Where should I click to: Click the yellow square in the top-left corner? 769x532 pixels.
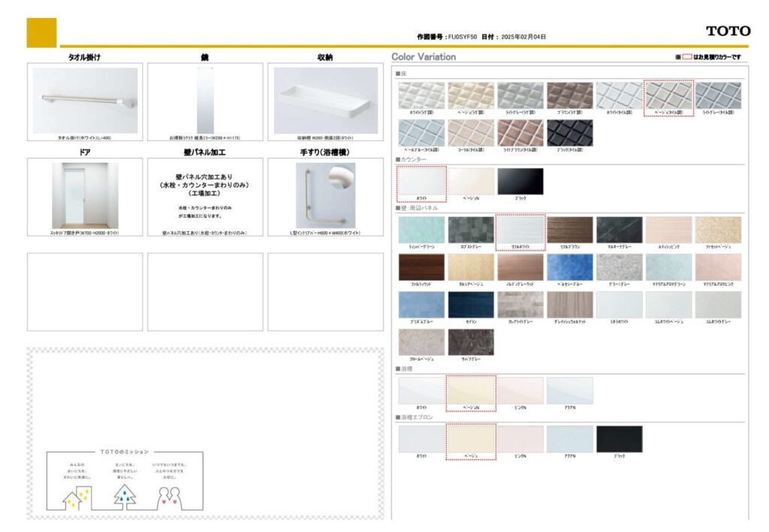pos(41,32)
